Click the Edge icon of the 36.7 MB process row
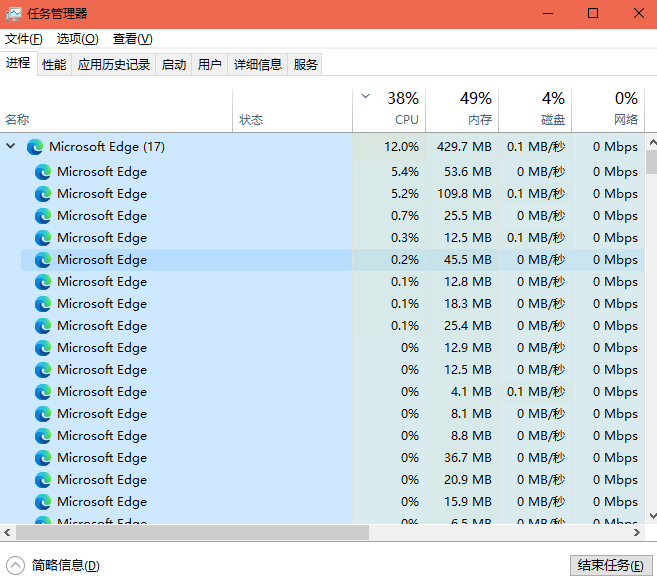The image size is (657, 582). coord(43,458)
